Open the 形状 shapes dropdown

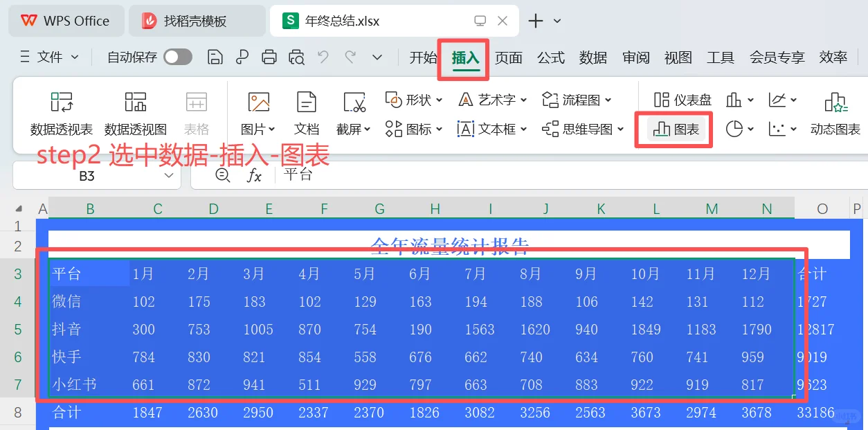(x=414, y=99)
